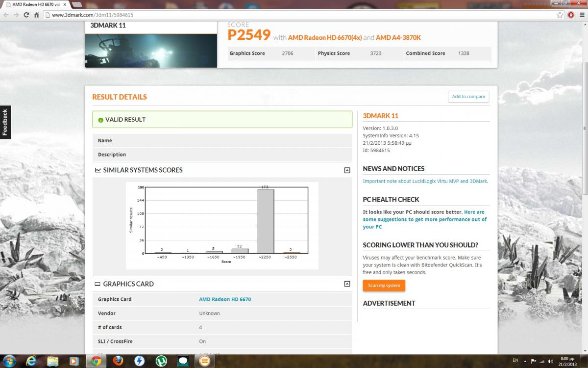Viewport: 588px width, 368px height.
Task: Open PC performance suggestions link
Action: 424,219
